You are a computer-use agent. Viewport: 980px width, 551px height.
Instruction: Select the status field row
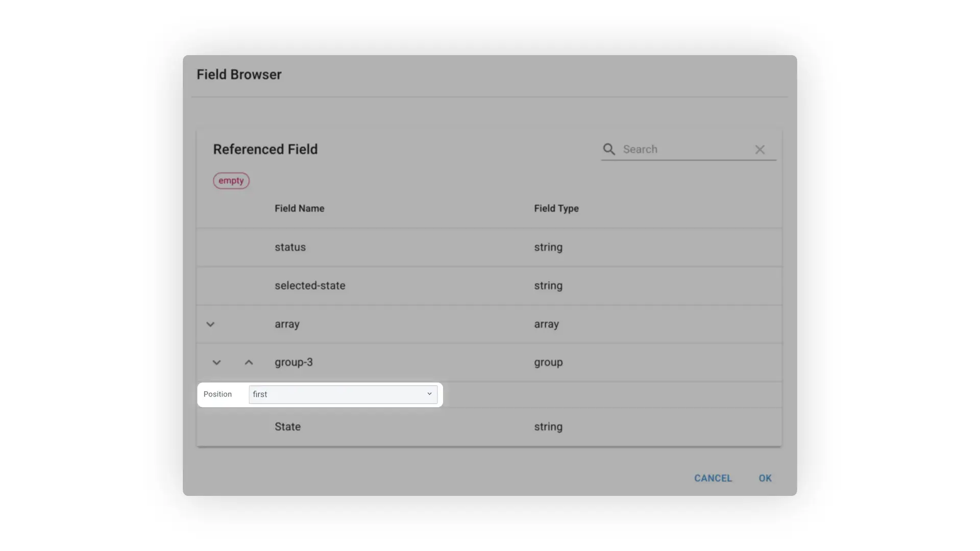click(x=290, y=247)
